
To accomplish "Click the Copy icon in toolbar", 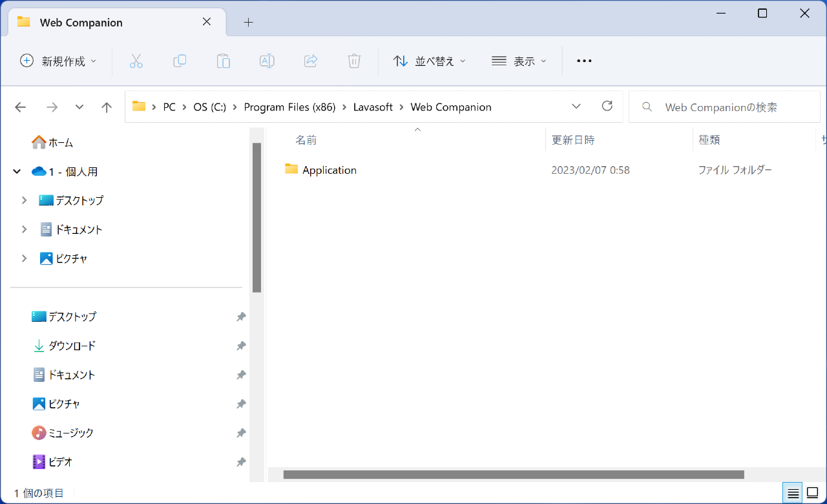I will (180, 61).
